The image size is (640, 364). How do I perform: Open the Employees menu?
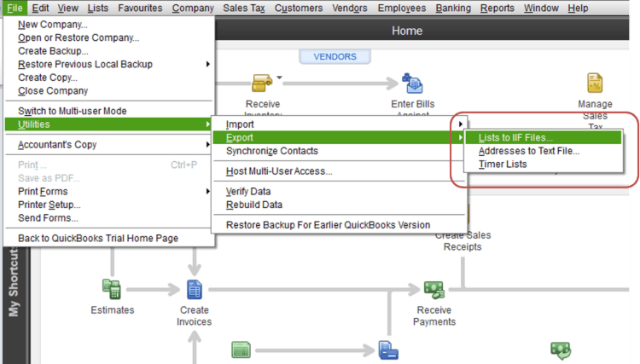(402, 8)
